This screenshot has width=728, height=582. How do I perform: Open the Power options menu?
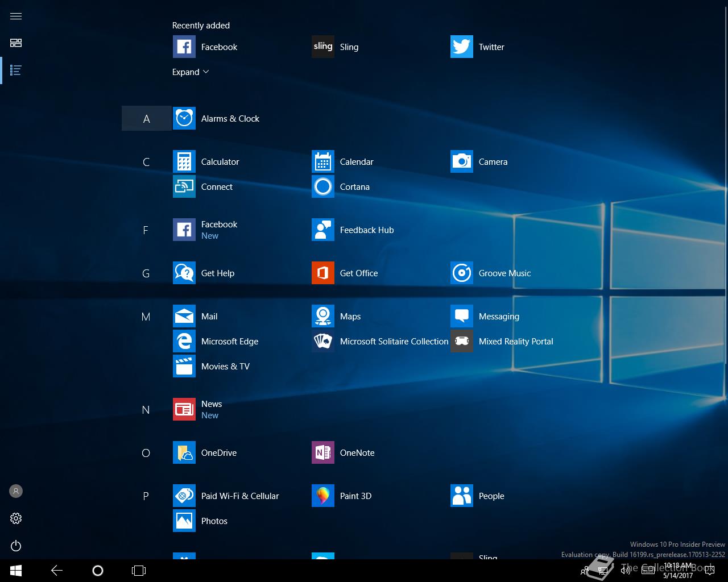16,546
